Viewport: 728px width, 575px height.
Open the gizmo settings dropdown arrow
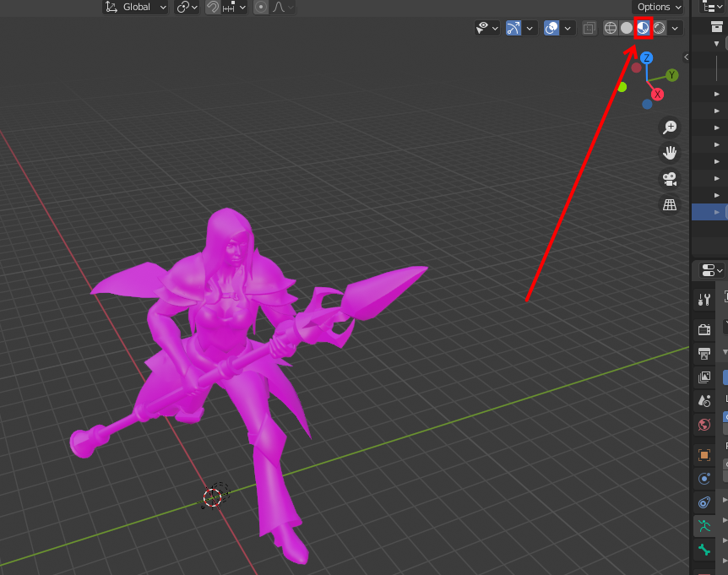pyautogui.click(x=530, y=29)
